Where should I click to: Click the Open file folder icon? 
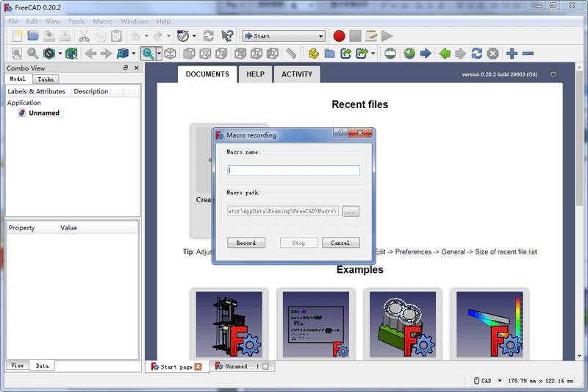coord(33,35)
